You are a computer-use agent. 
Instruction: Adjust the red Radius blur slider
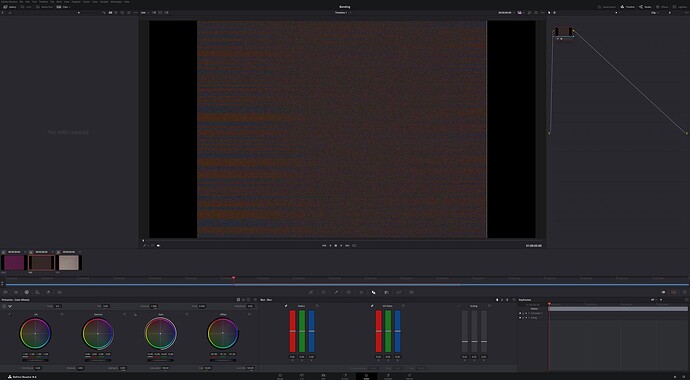point(292,331)
